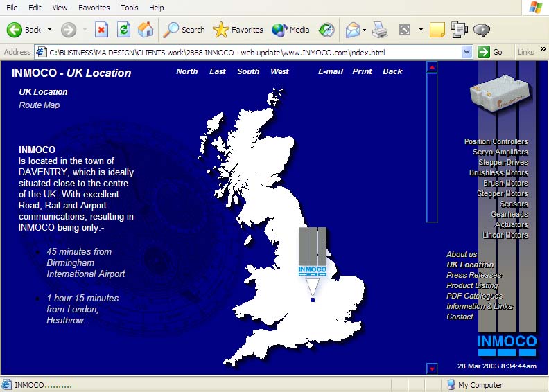This screenshot has width=549, height=392.
Task: Click the Mail envelope icon
Action: [x=353, y=30]
